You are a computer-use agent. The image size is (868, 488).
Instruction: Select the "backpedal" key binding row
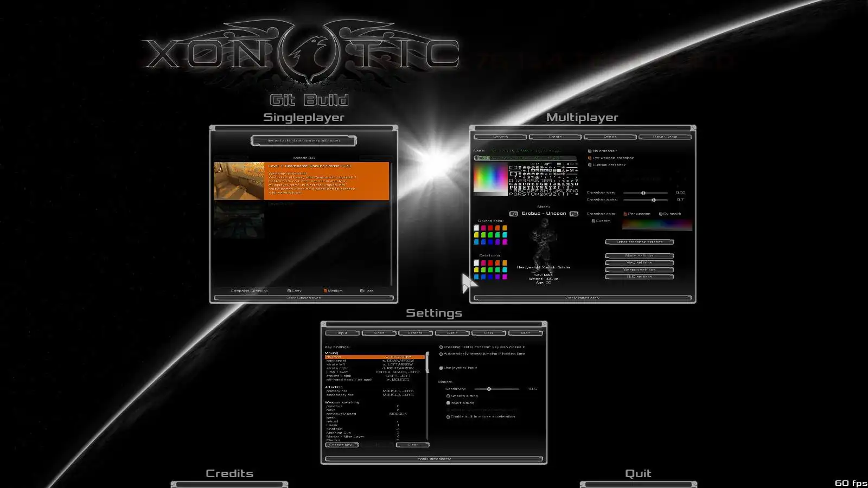(374, 361)
